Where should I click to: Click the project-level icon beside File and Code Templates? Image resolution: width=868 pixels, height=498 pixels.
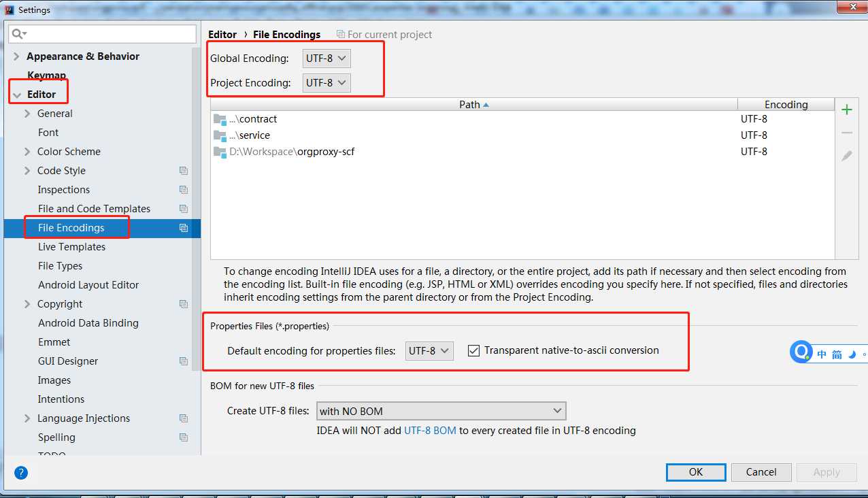coord(184,209)
